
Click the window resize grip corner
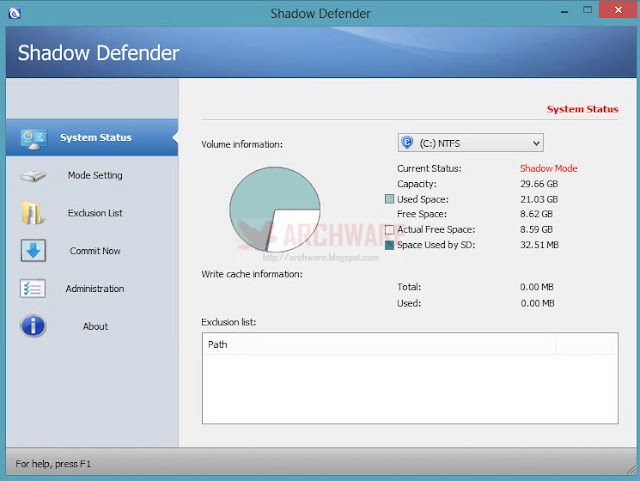point(631,470)
